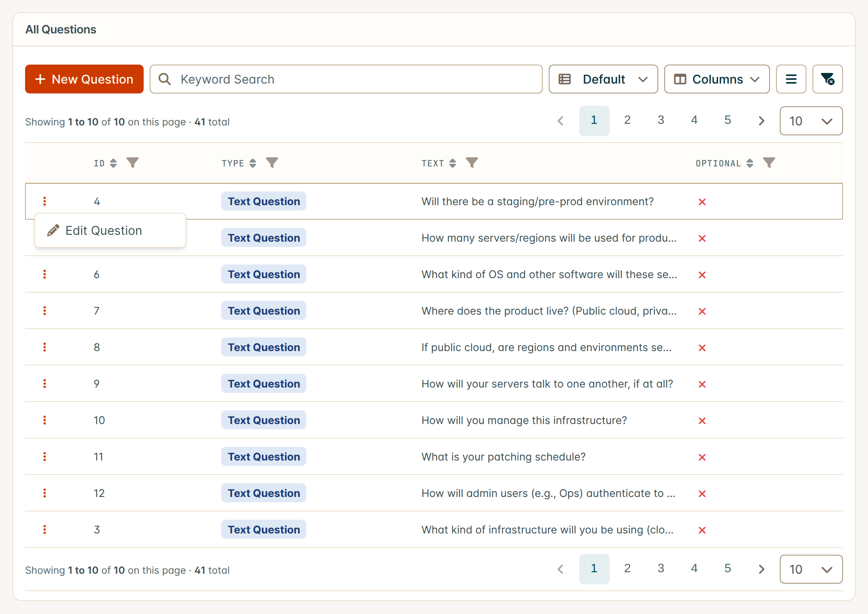Focus the Keyword Search field

click(346, 79)
